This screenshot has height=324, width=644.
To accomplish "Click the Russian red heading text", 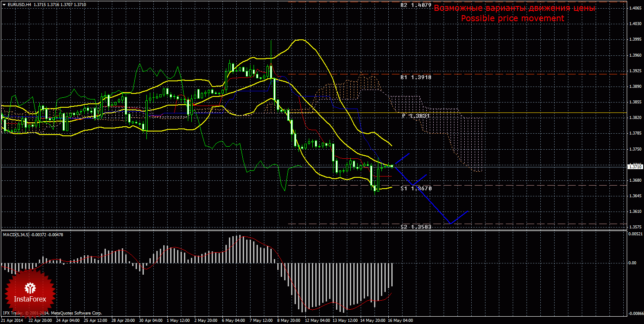I will pyautogui.click(x=514, y=8).
